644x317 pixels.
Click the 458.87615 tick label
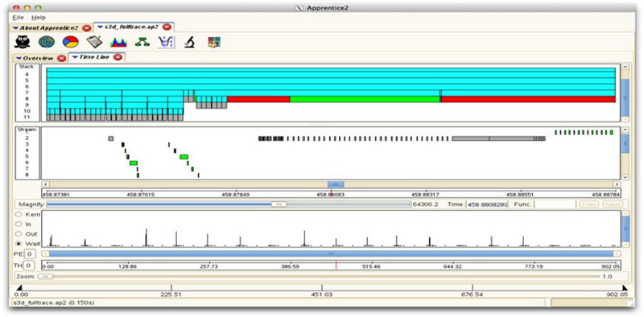(x=141, y=195)
